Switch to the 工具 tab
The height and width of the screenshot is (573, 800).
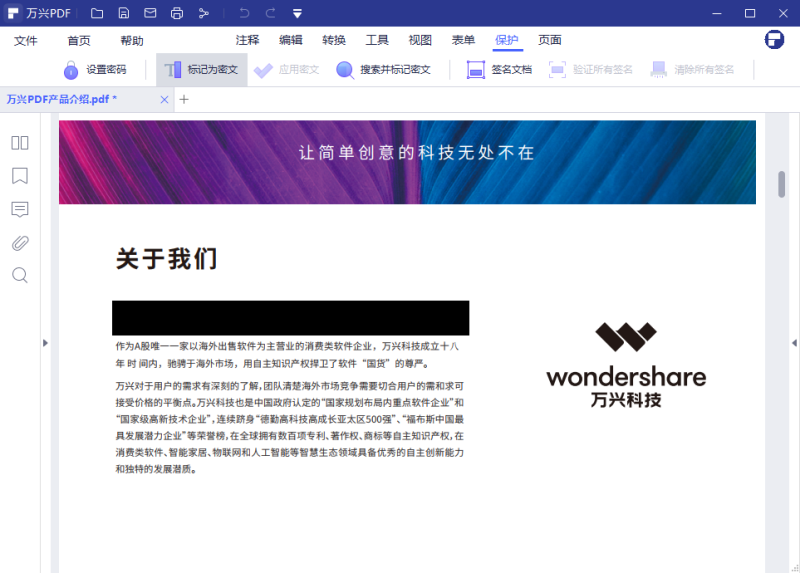[377, 40]
